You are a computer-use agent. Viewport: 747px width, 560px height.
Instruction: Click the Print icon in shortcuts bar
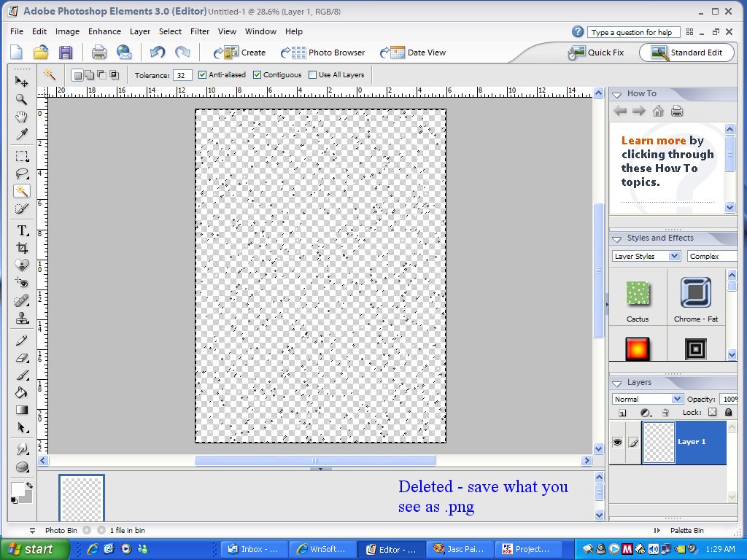(99, 52)
